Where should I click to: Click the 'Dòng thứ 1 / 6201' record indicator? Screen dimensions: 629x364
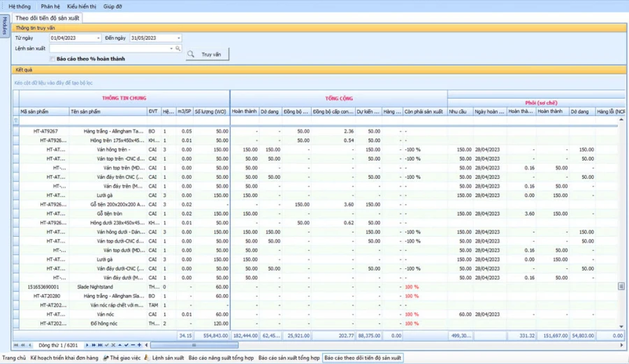click(x=58, y=344)
